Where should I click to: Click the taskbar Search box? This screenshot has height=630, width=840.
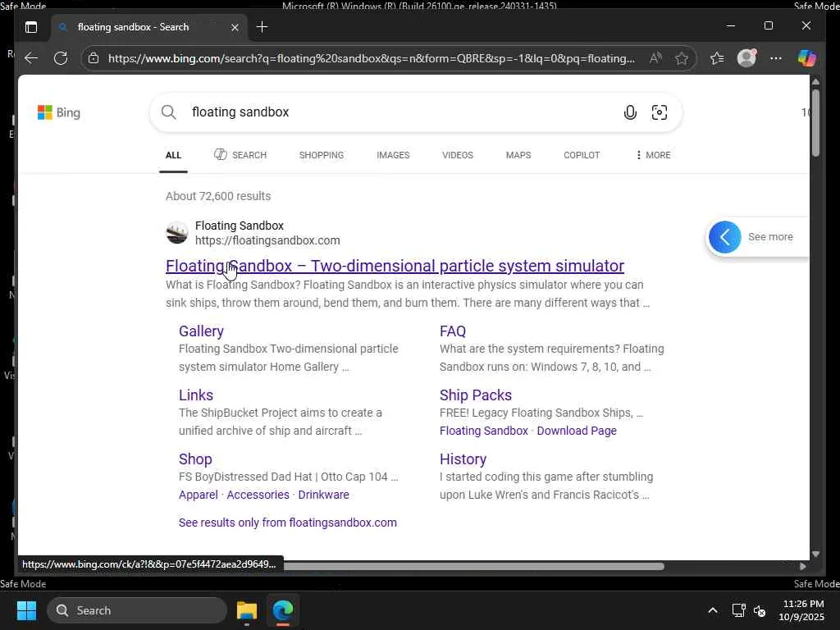(x=137, y=610)
